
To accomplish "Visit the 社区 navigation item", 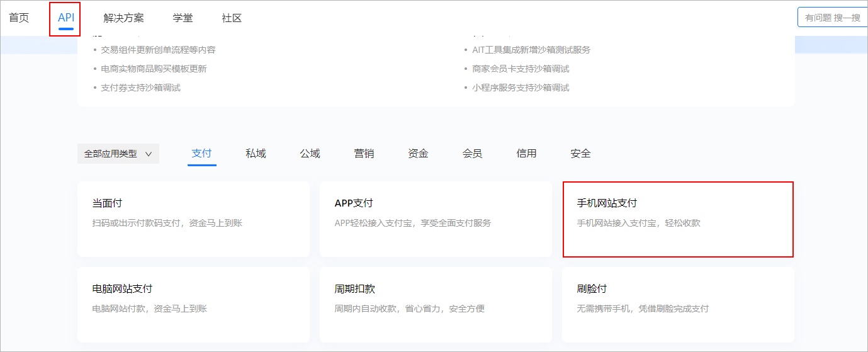I will [232, 18].
